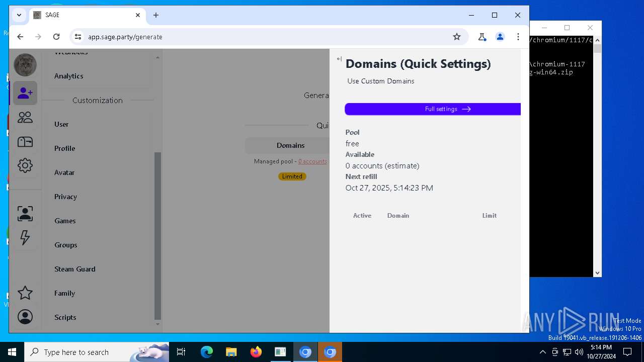The width and height of the screenshot is (644, 362).
Task: Close the SAGE tab
Action: coord(138,15)
